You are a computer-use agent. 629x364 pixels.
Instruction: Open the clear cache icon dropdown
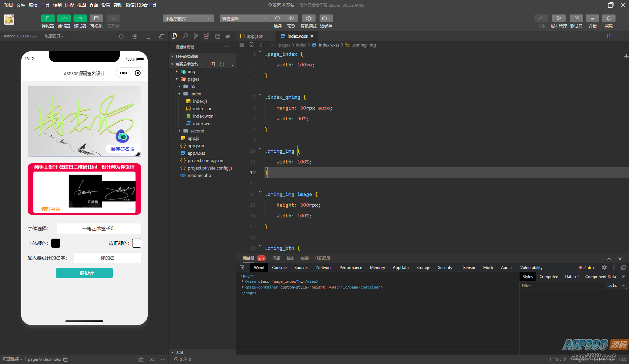tap(326, 18)
